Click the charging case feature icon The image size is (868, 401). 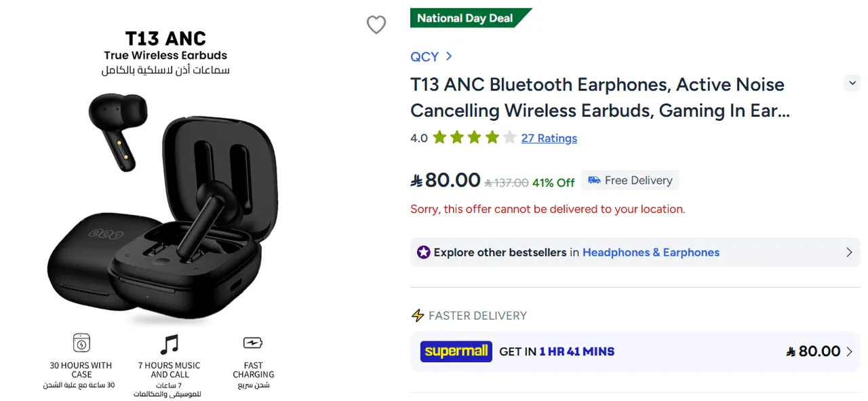point(81,343)
